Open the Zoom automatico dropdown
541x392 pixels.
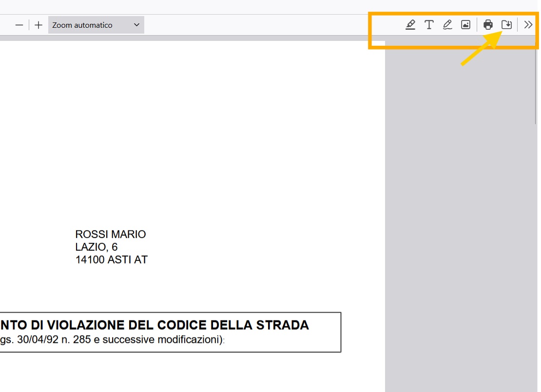tap(96, 25)
